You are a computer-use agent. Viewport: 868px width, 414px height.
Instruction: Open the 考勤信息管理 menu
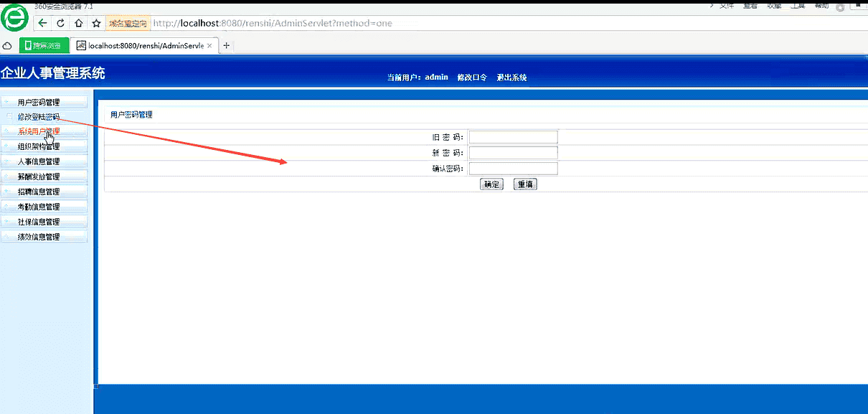44,207
